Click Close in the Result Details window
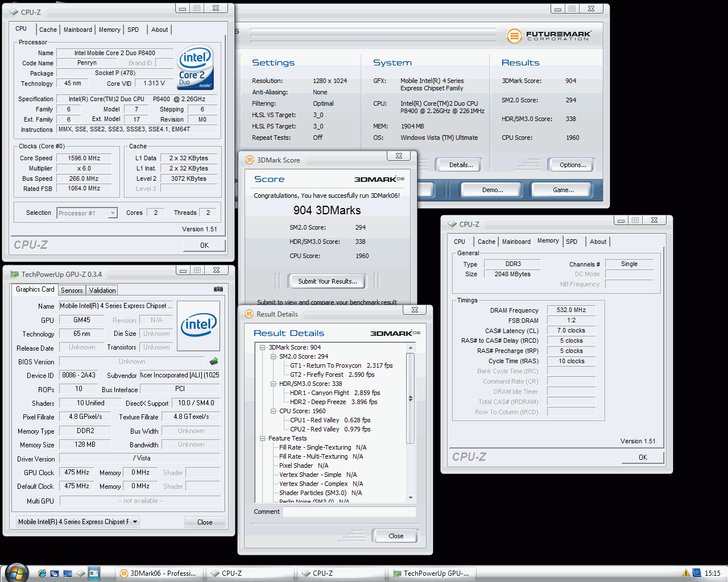Viewport: 728px width, 582px height. click(x=396, y=536)
